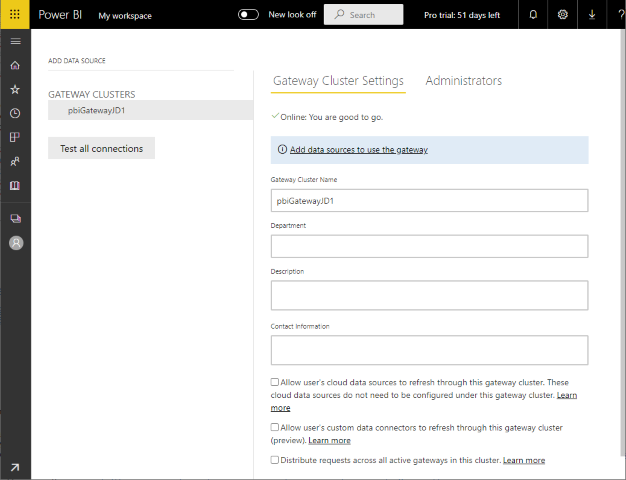
Task: Open help question mark icon
Action: tap(620, 15)
